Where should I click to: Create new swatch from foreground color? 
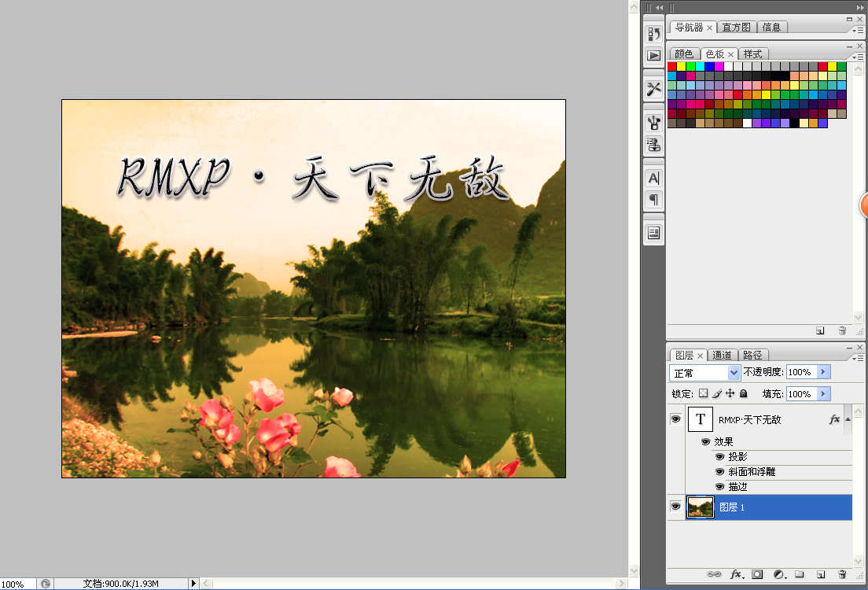[820, 330]
